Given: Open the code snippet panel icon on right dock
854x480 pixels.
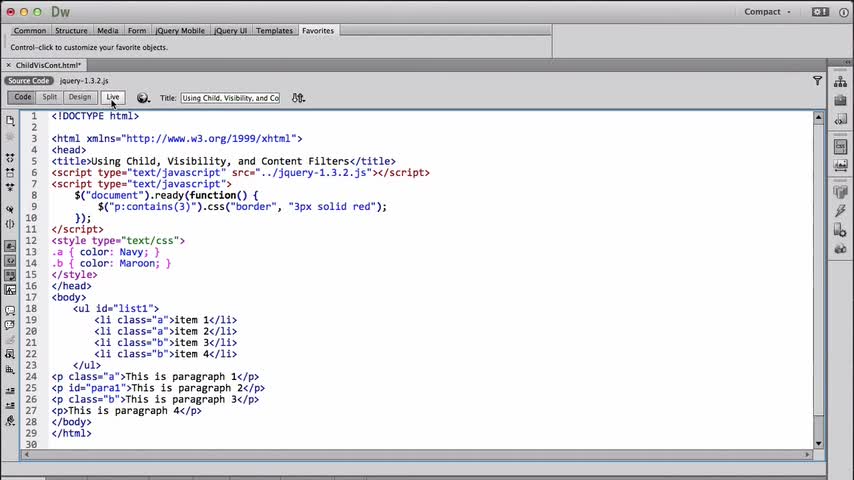Looking at the screenshot, I should pos(840,119).
